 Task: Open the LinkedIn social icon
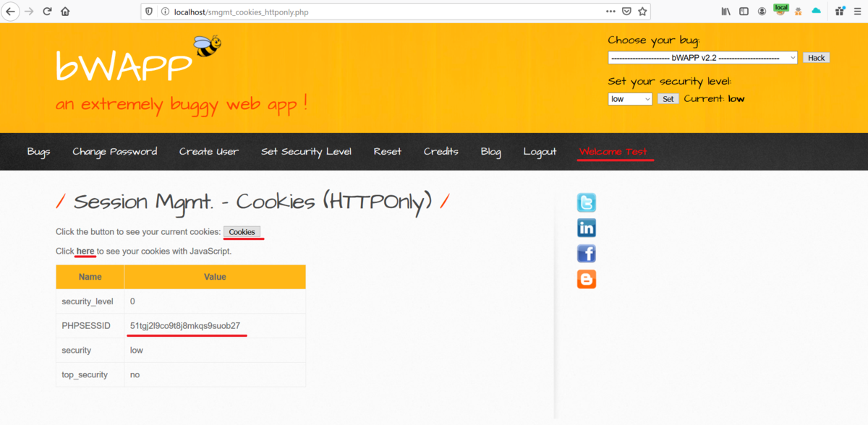tap(587, 228)
